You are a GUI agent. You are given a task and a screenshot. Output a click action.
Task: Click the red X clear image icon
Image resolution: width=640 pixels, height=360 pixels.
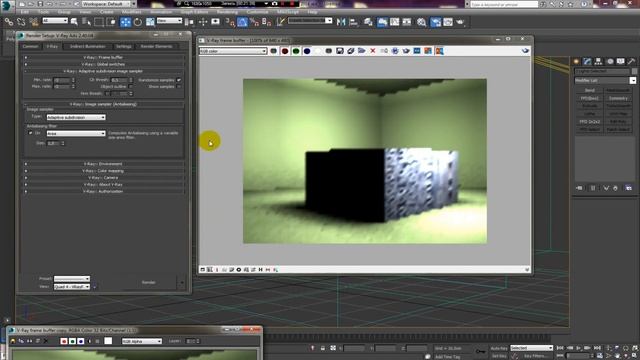(373, 51)
